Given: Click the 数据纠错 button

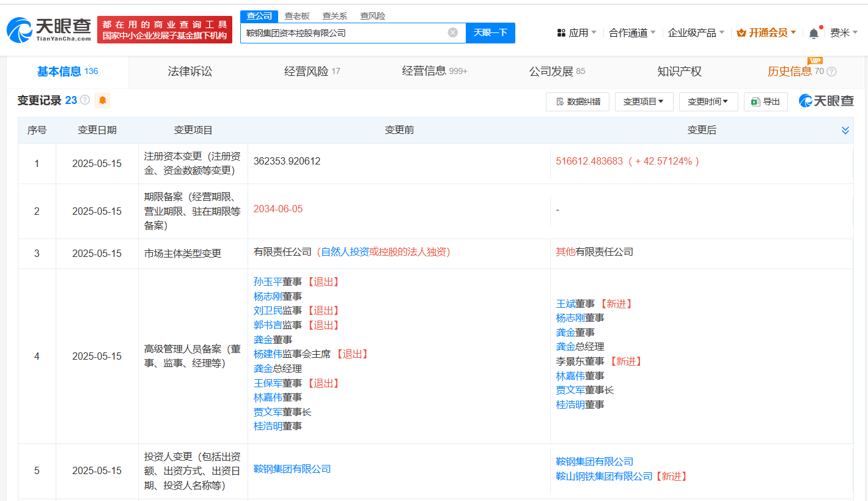Looking at the screenshot, I should point(578,102).
